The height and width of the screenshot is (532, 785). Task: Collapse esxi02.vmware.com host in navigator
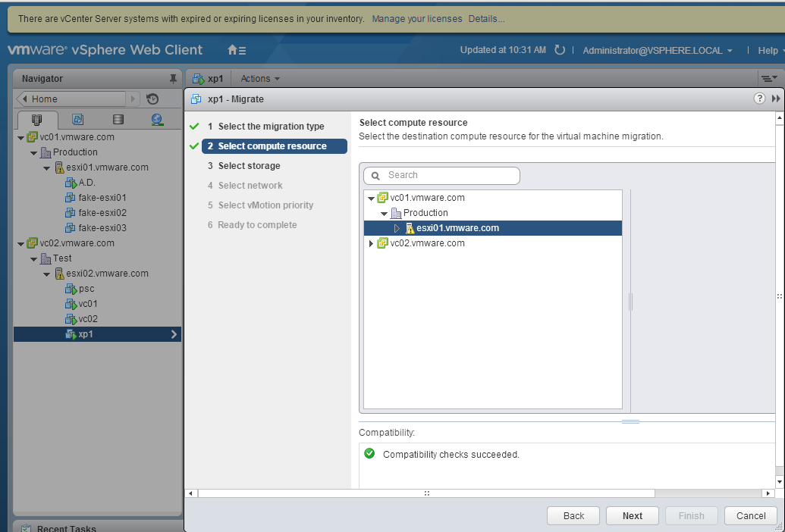point(46,274)
